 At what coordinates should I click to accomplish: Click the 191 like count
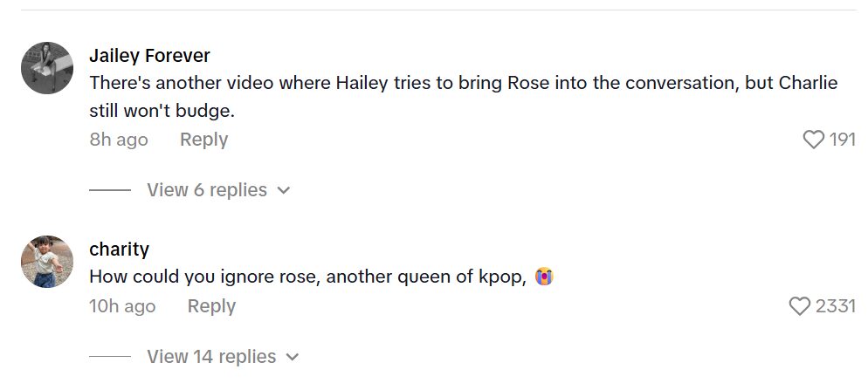tap(842, 140)
